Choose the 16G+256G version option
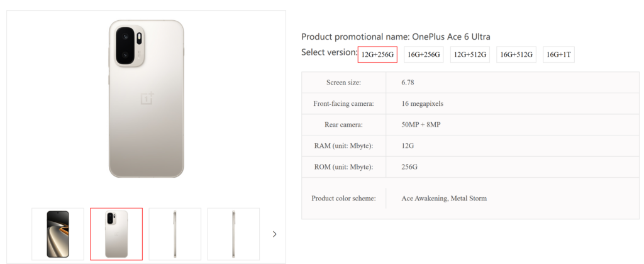The width and height of the screenshot is (644, 264). pyautogui.click(x=423, y=55)
